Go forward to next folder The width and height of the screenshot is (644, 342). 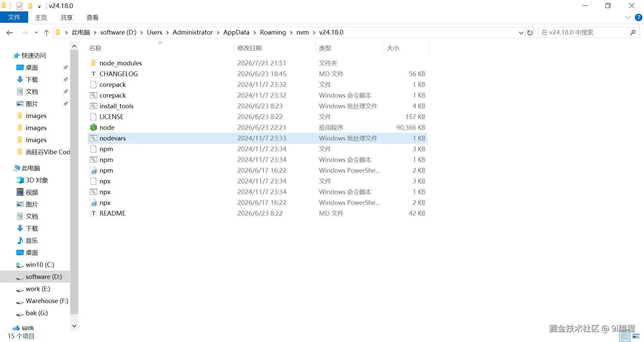click(25, 33)
